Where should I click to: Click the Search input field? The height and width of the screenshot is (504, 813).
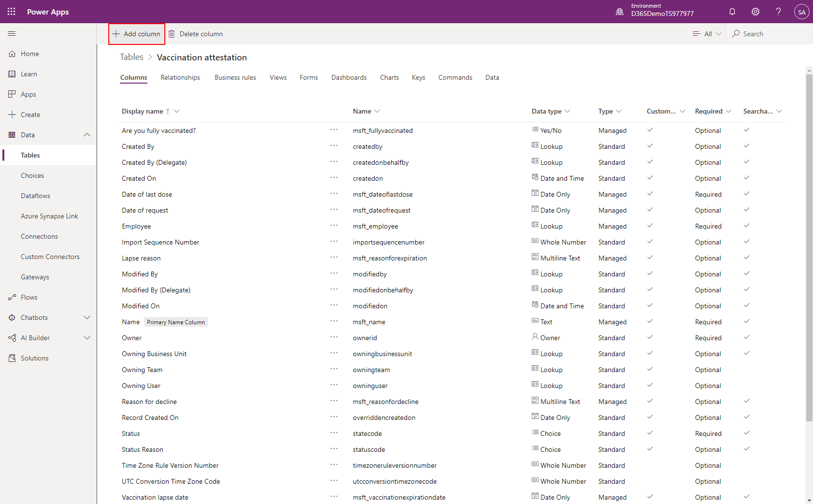point(769,34)
